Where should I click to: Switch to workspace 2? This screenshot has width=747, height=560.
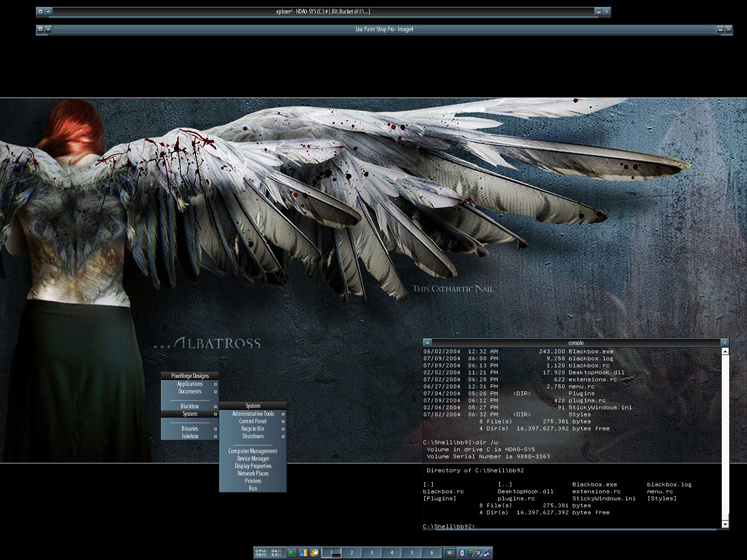tap(352, 553)
